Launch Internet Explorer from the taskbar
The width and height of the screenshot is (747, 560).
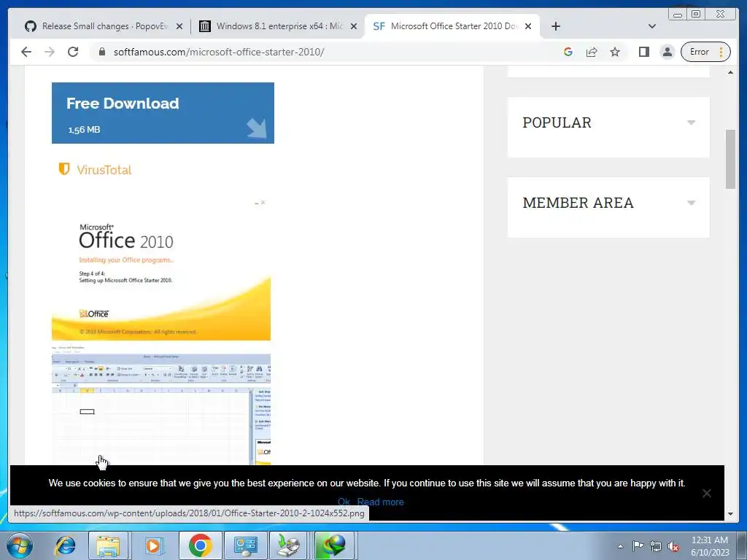65,545
